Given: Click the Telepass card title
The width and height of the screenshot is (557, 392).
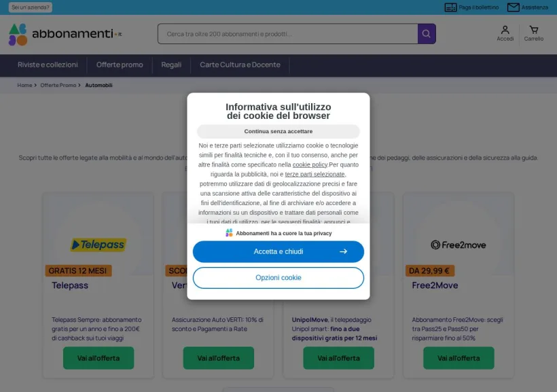Looking at the screenshot, I should click(x=70, y=285).
